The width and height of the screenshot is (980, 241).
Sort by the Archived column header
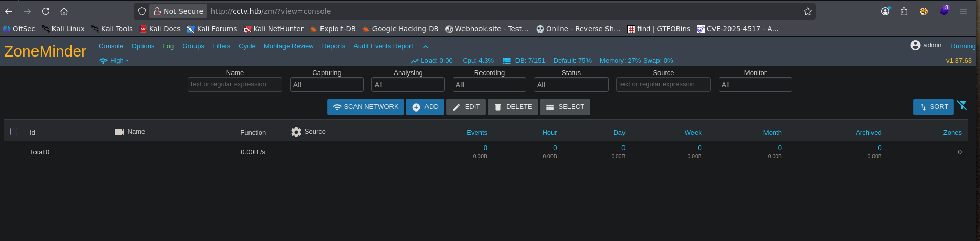[868, 133]
